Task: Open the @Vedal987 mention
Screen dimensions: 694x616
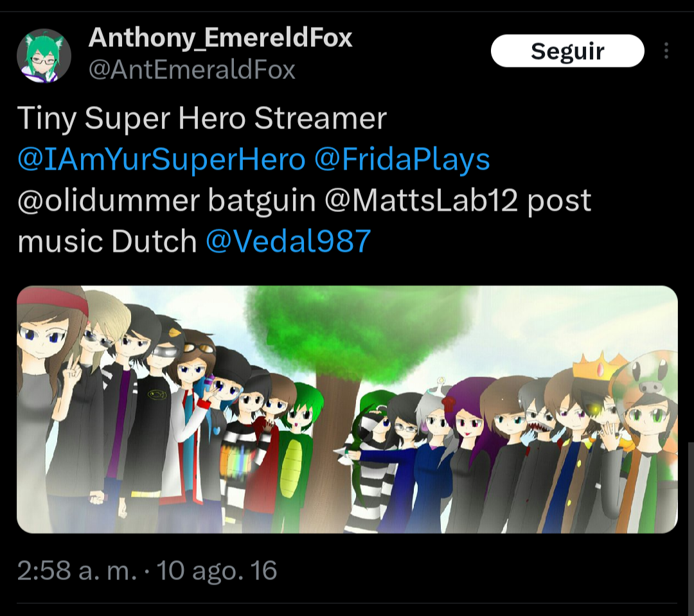Action: point(288,242)
